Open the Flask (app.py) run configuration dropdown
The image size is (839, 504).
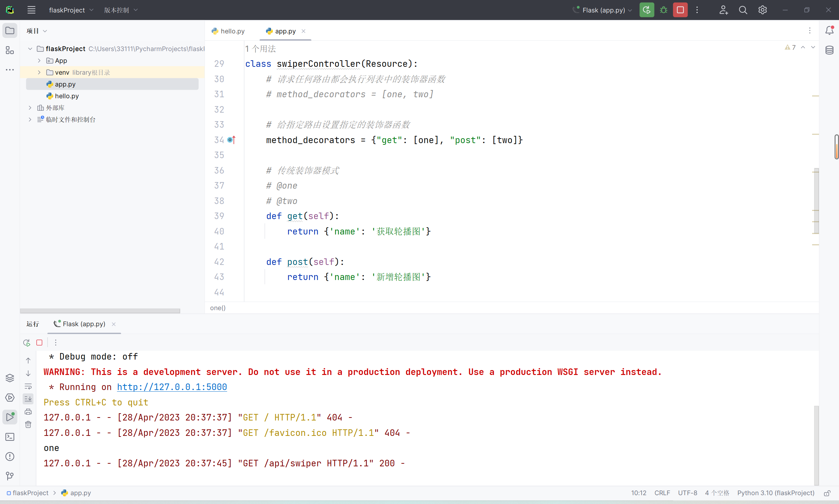pyautogui.click(x=602, y=10)
